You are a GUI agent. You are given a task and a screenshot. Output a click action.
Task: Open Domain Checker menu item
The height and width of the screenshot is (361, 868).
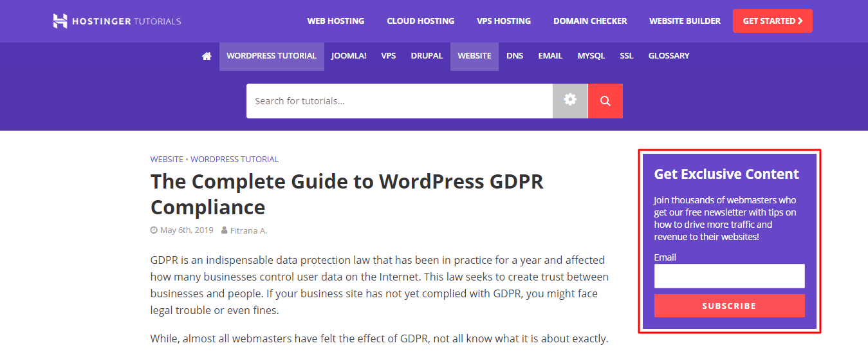click(590, 21)
